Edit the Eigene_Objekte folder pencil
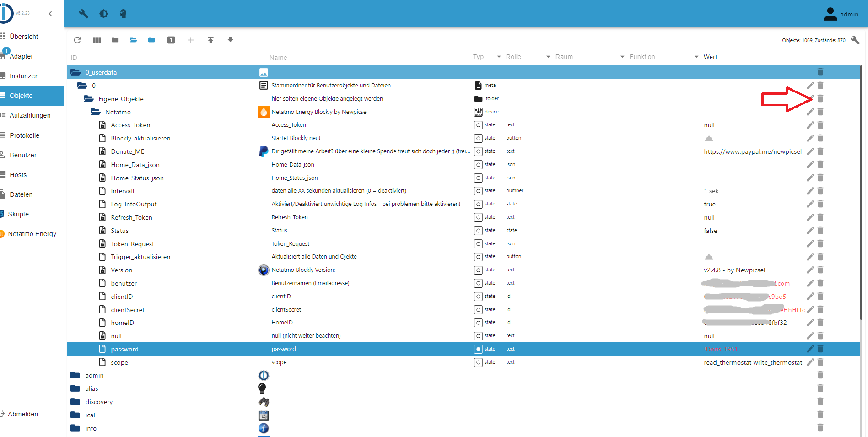868x437 pixels. (810, 98)
